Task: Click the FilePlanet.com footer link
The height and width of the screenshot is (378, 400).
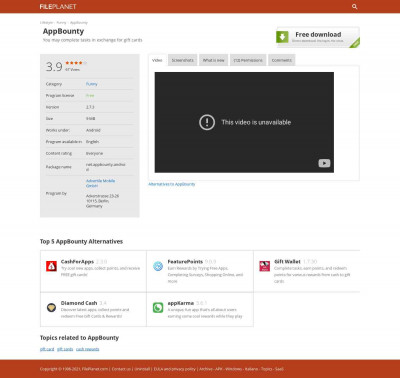Action: click(95, 369)
